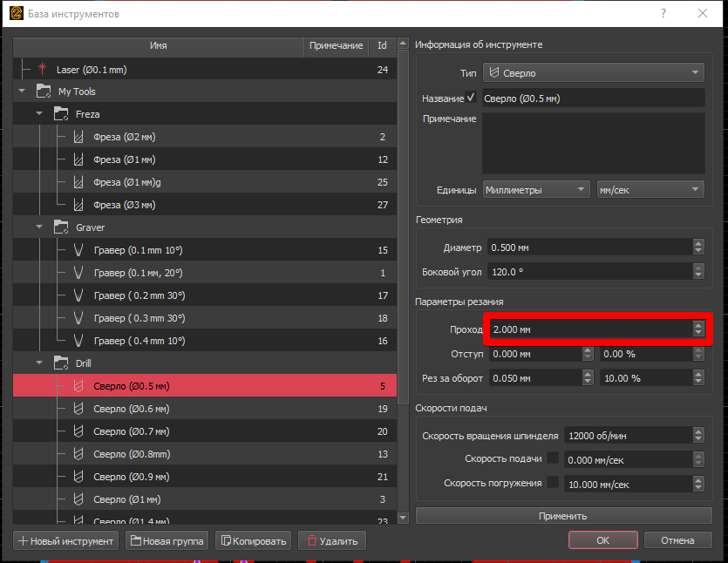Open the Тип dropdown showing Сверло
Screen dimensions: 728x563
[x=594, y=72]
